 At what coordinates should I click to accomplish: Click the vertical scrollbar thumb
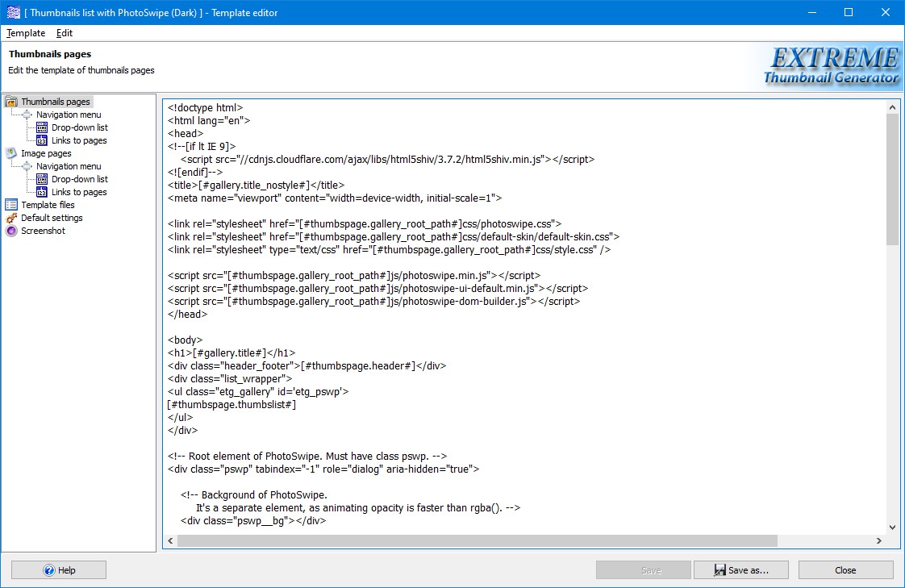pyautogui.click(x=892, y=179)
